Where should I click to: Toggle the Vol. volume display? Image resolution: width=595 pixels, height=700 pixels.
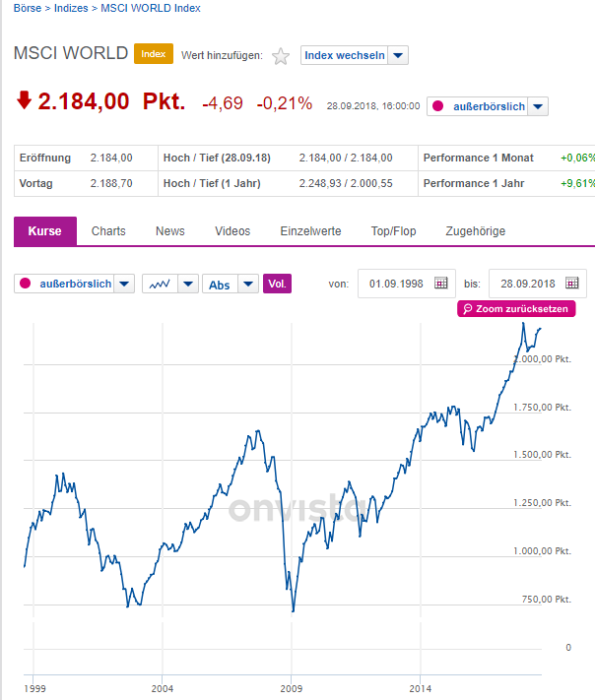pos(277,284)
